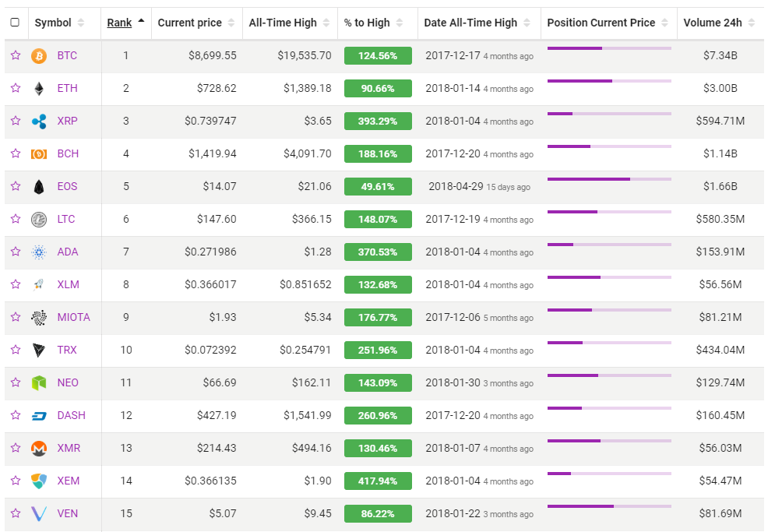Click the Bitcoin coin logo
Image resolution: width=768 pixels, height=532 pixels.
39,56
